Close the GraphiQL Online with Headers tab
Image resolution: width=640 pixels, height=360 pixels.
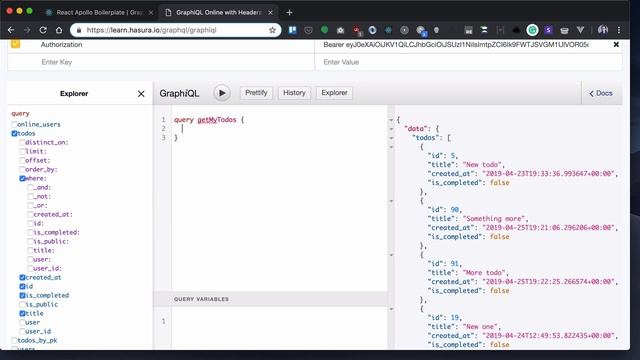[270, 13]
